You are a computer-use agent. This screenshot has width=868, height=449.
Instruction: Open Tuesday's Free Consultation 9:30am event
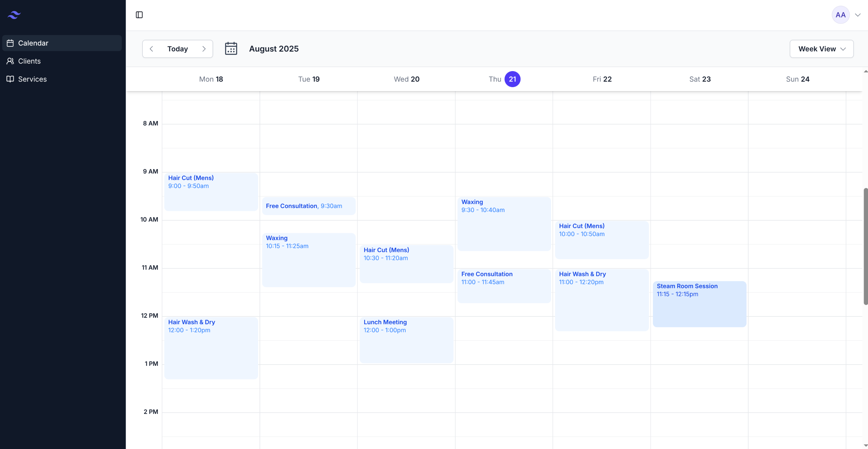309,206
